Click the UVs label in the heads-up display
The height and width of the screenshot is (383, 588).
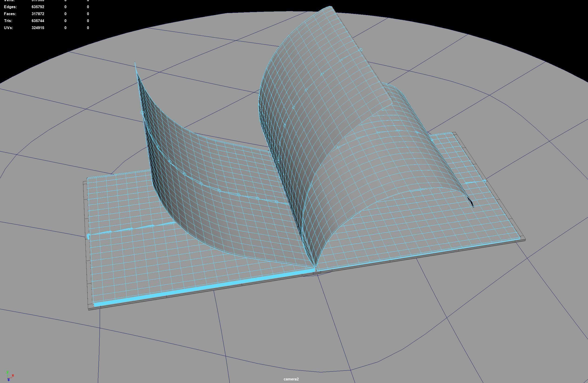(8, 28)
